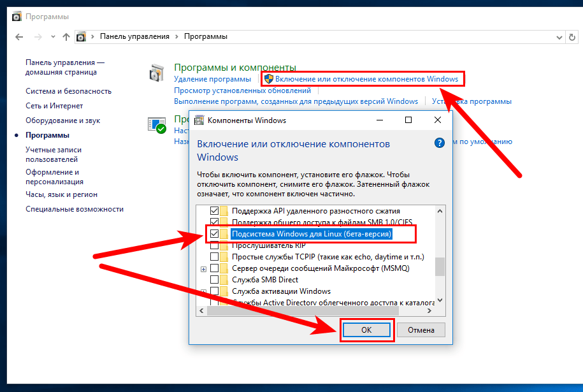The height and width of the screenshot is (392, 583).
Task: Click the horizontal scrollbar thumb in components list
Action: [x=303, y=310]
